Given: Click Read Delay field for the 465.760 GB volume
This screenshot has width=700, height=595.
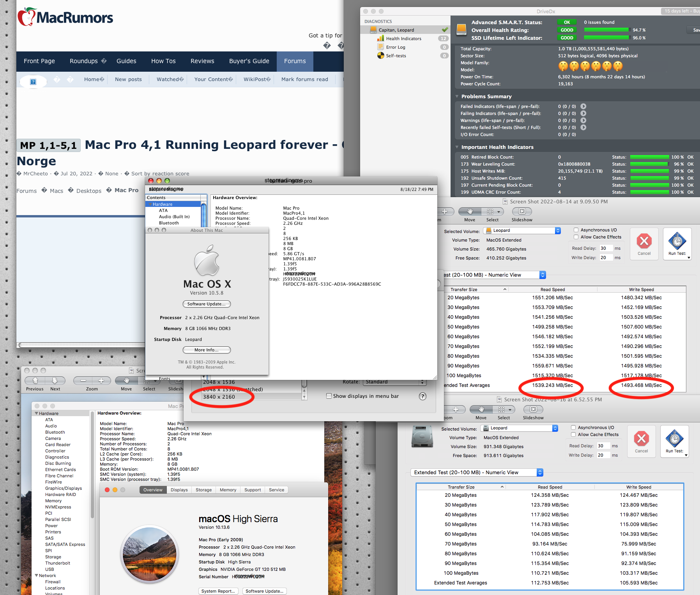Looking at the screenshot, I should tap(605, 248).
